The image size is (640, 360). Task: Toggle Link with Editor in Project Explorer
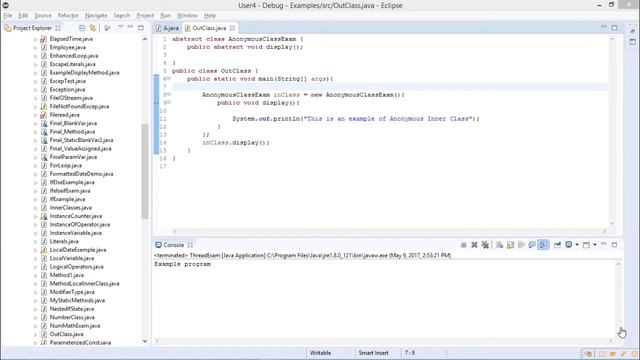coord(93,28)
